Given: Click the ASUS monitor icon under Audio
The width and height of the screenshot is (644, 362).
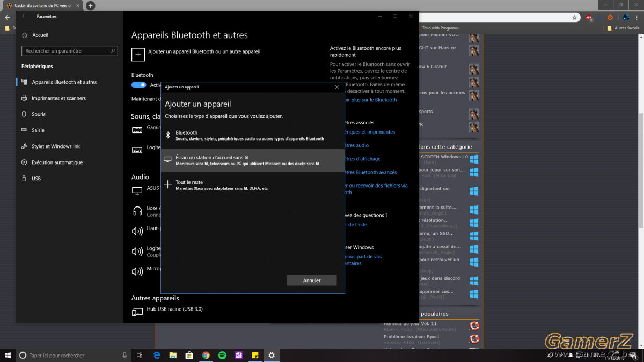Looking at the screenshot, I should pyautogui.click(x=137, y=190).
